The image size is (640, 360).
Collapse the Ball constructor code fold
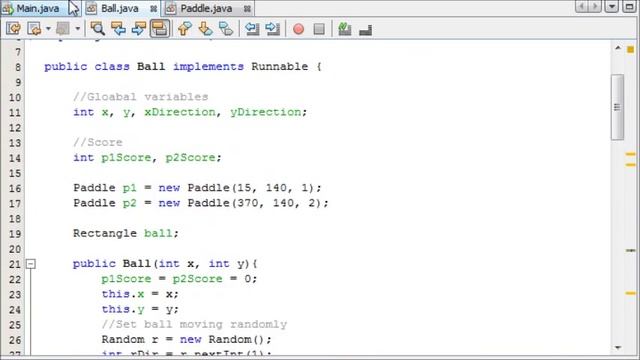click(31, 264)
